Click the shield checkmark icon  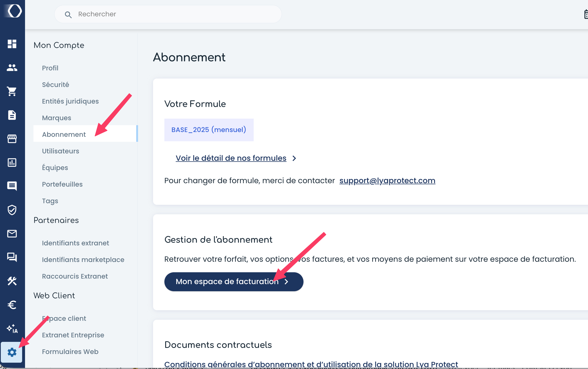pyautogui.click(x=12, y=210)
